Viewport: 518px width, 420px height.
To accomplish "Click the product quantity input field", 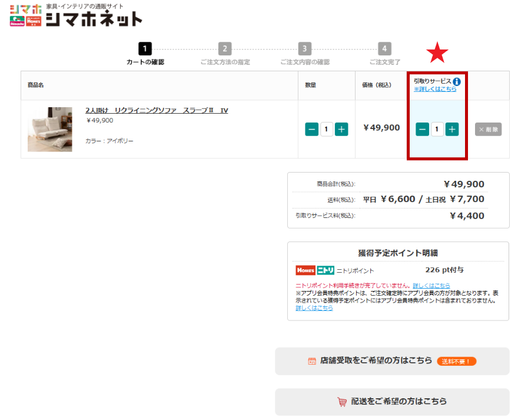I will pyautogui.click(x=327, y=129).
